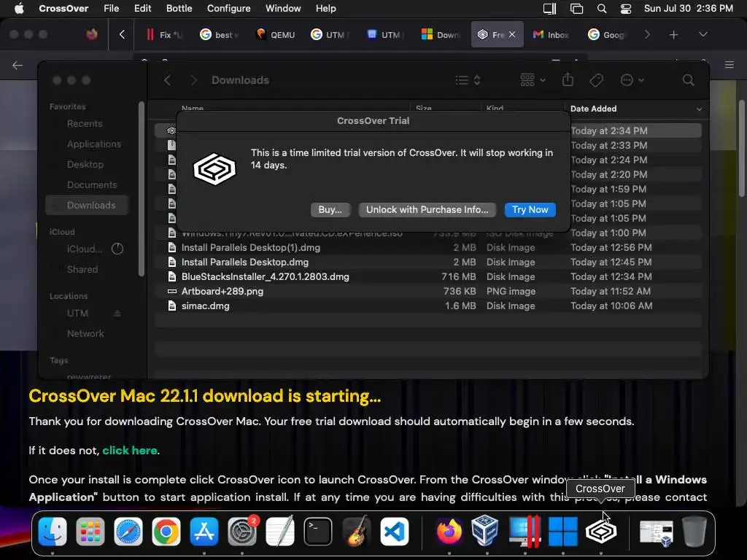The width and height of the screenshot is (747, 560).
Task: Select Documents in Finder sidebar
Action: coord(92,184)
